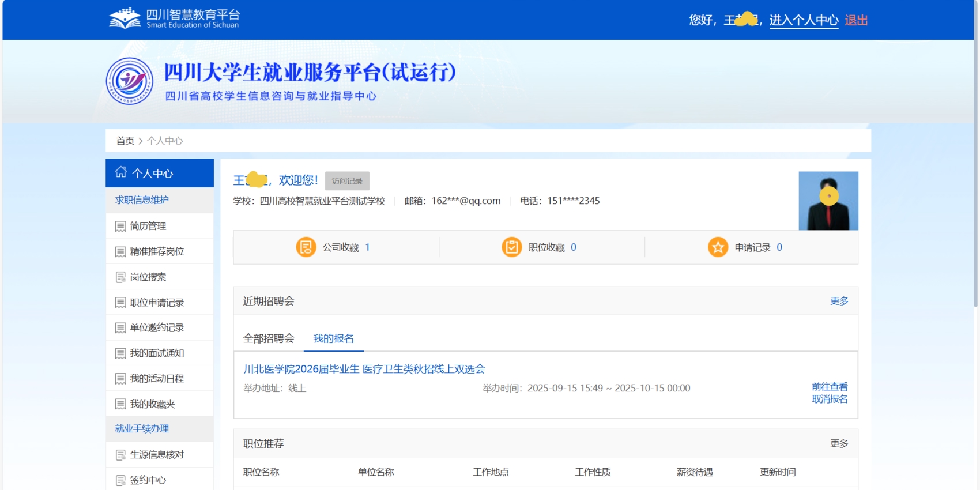Viewport: 980px width, 490px height.
Task: Go to 首页 in the breadcrumb
Action: [125, 141]
